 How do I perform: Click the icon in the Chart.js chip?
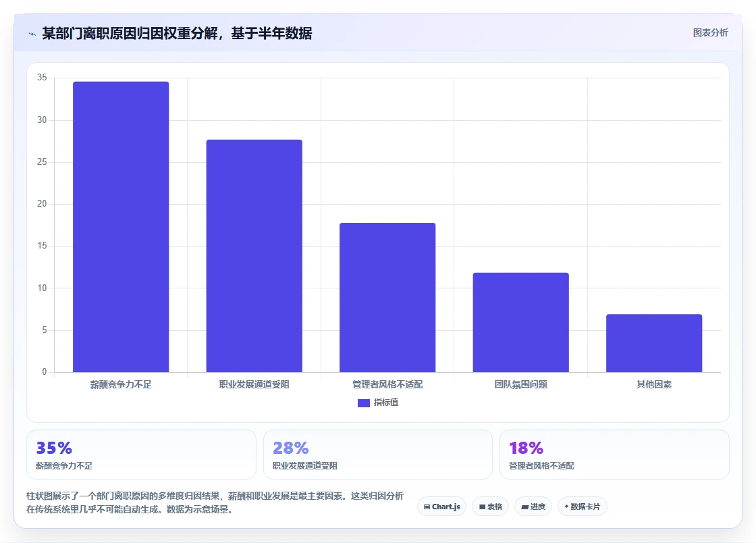tap(427, 507)
